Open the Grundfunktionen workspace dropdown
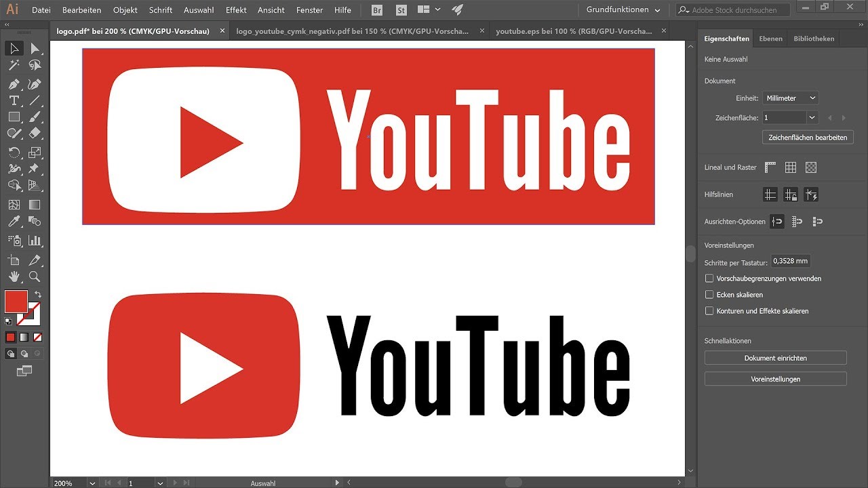The image size is (868, 488). click(623, 10)
